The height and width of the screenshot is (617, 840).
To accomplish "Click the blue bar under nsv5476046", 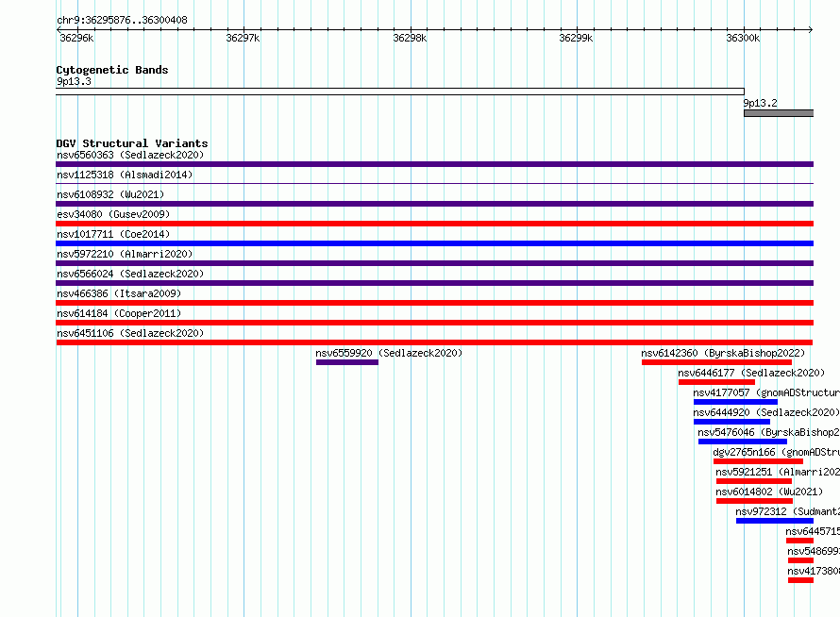I will point(743,442).
